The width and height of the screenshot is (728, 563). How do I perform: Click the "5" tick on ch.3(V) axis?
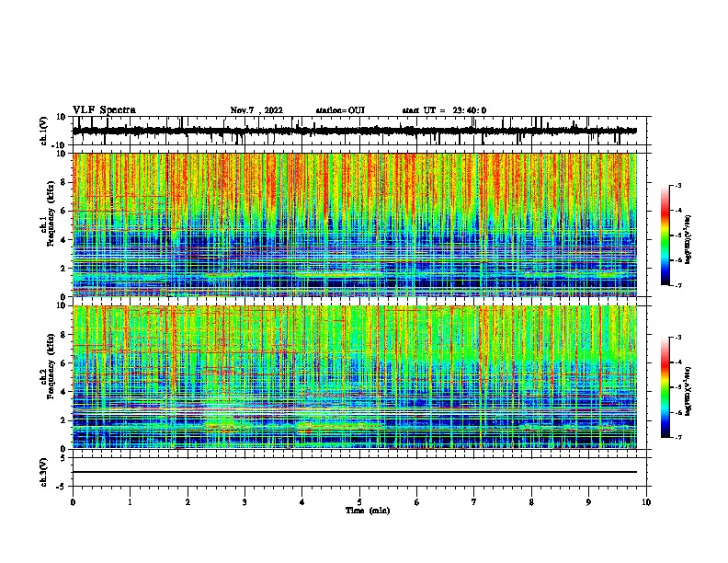[x=63, y=458]
